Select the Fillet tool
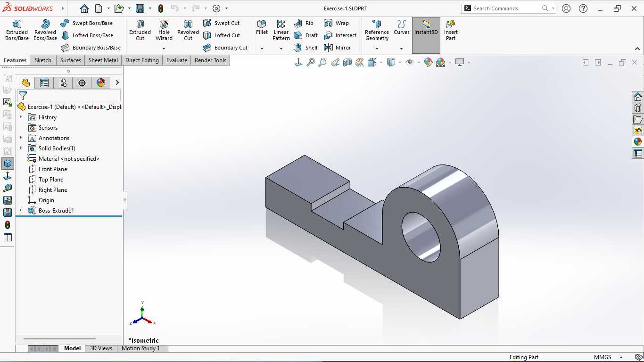 coord(262,27)
